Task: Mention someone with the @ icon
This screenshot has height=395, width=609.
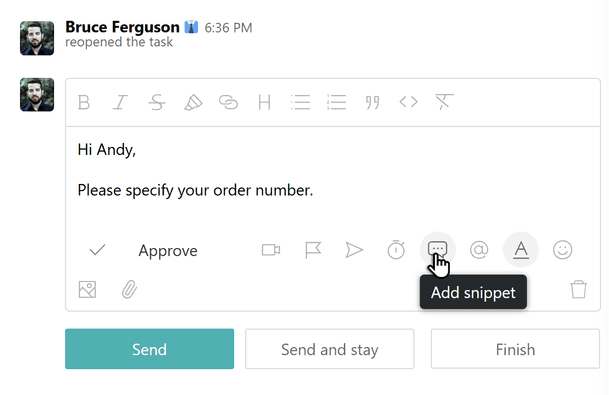Action: (x=479, y=250)
